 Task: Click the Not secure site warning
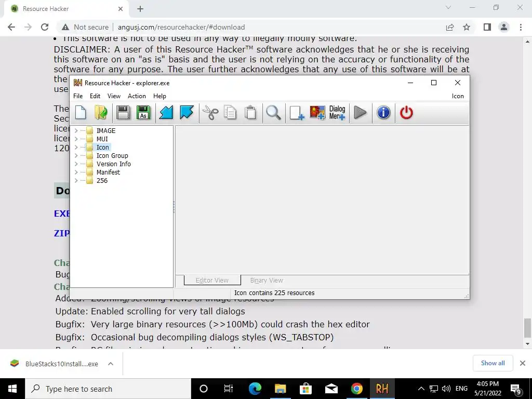(85, 27)
